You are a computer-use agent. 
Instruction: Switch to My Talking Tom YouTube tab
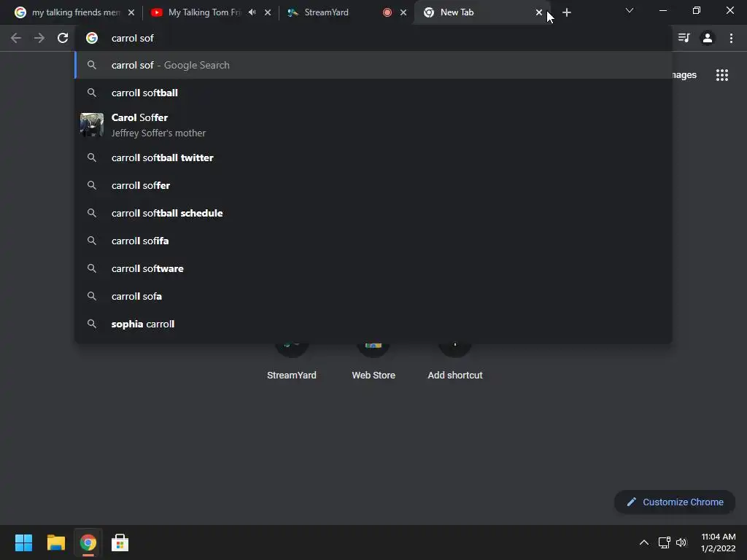coord(209,12)
